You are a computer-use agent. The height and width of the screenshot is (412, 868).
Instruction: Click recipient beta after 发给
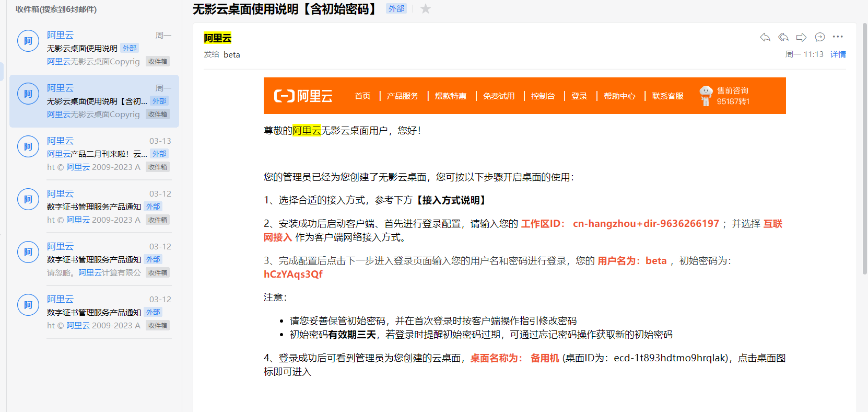232,54
